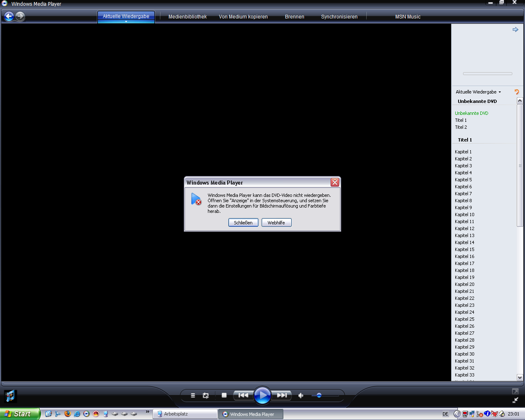Click the red monitor tray icon
This screenshot has height=420, width=525.
[465, 414]
